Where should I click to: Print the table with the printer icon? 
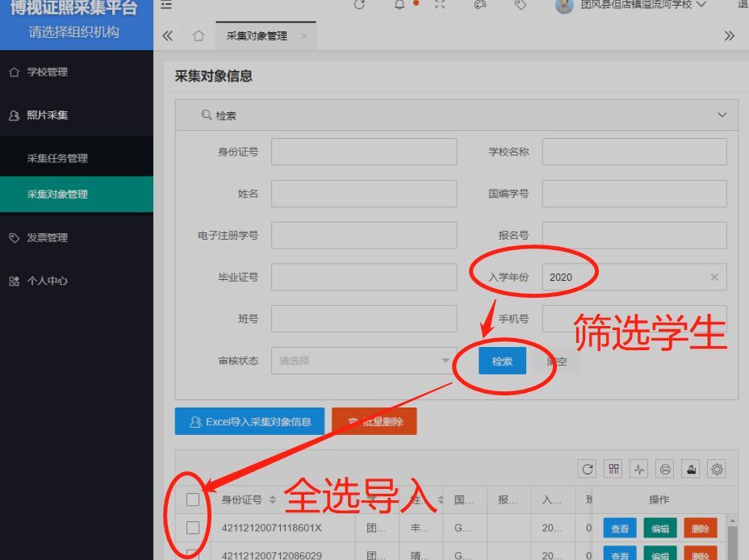(x=665, y=468)
